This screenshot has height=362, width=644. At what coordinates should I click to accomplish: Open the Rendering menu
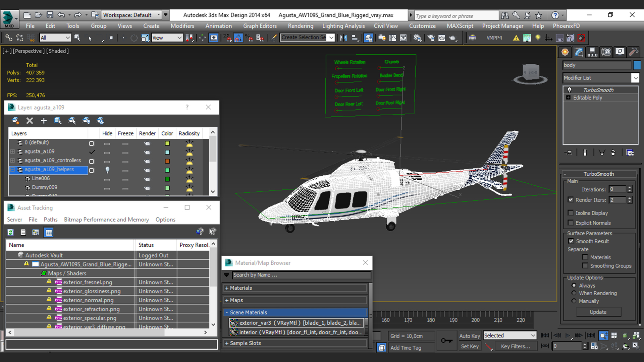301,26
